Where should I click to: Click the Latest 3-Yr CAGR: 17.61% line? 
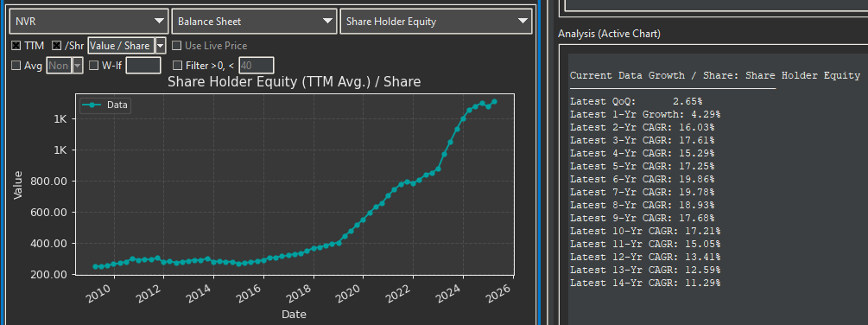click(642, 140)
